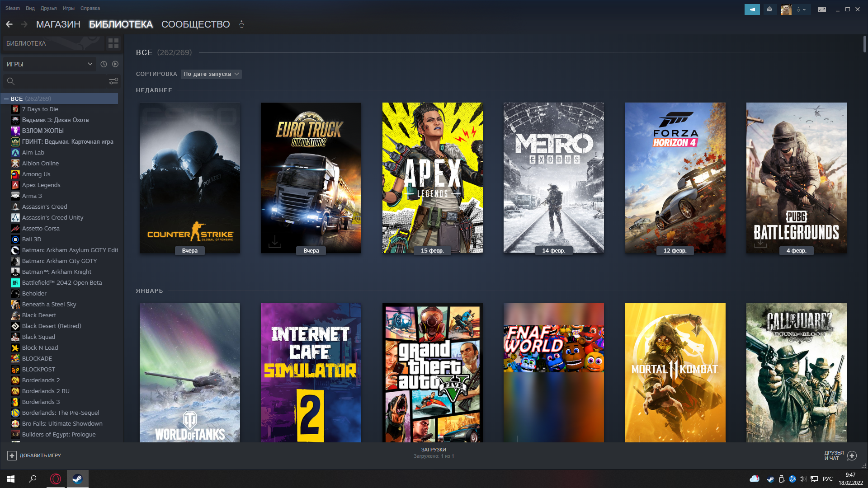Open the Игры menu

69,8
